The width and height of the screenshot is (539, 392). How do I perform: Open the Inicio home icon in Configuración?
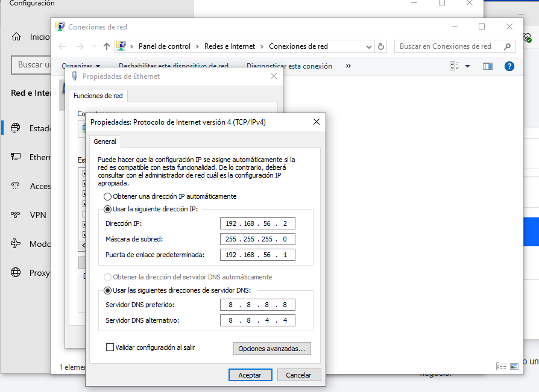coord(16,37)
